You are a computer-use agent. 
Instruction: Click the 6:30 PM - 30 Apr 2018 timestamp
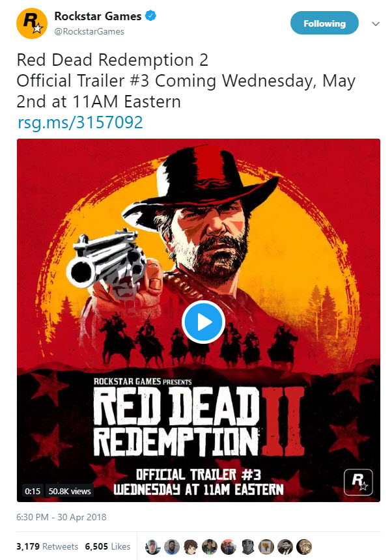(61, 517)
